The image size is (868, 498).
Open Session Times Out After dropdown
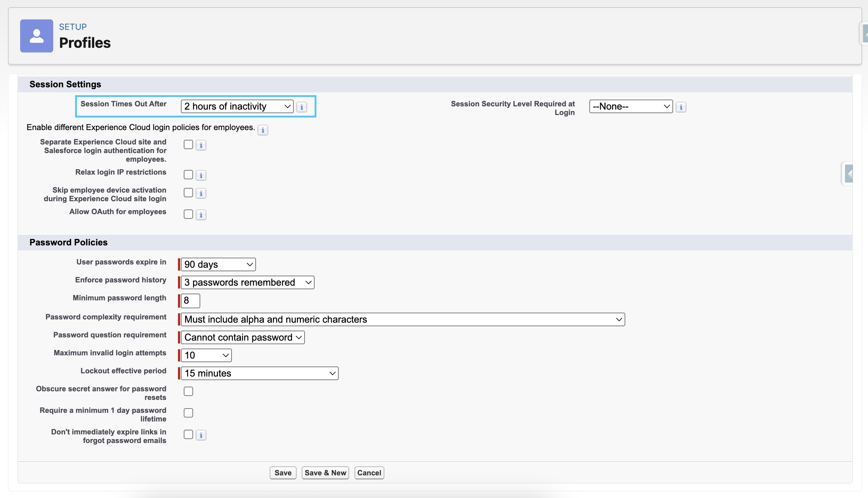237,106
